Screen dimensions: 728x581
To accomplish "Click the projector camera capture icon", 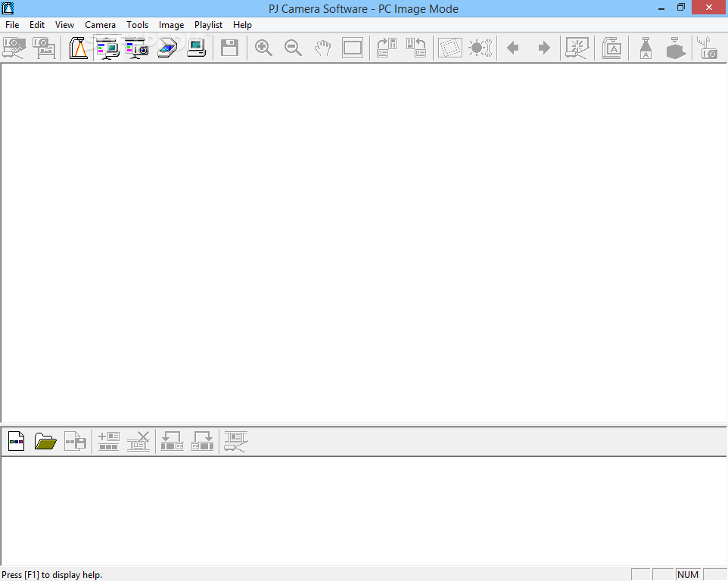I will (14, 48).
